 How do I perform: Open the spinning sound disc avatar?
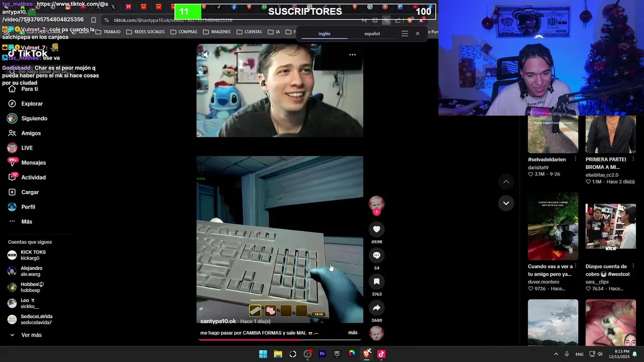376,333
